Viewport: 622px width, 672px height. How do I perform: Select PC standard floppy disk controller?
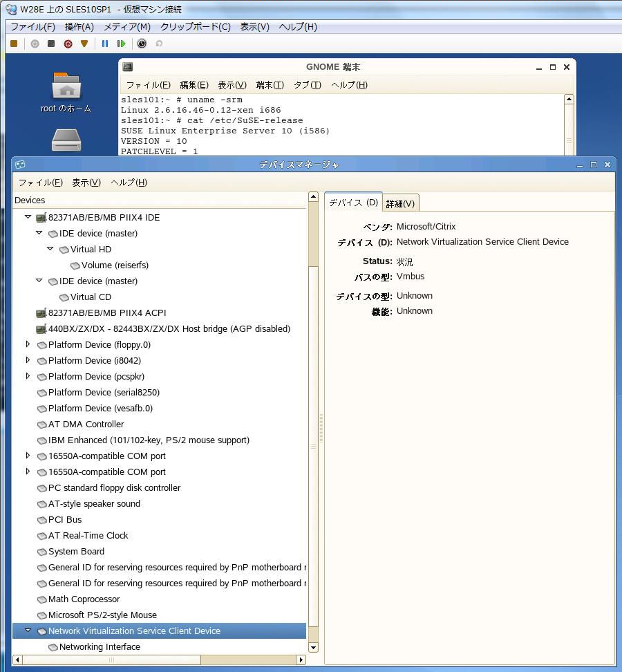(x=160, y=488)
